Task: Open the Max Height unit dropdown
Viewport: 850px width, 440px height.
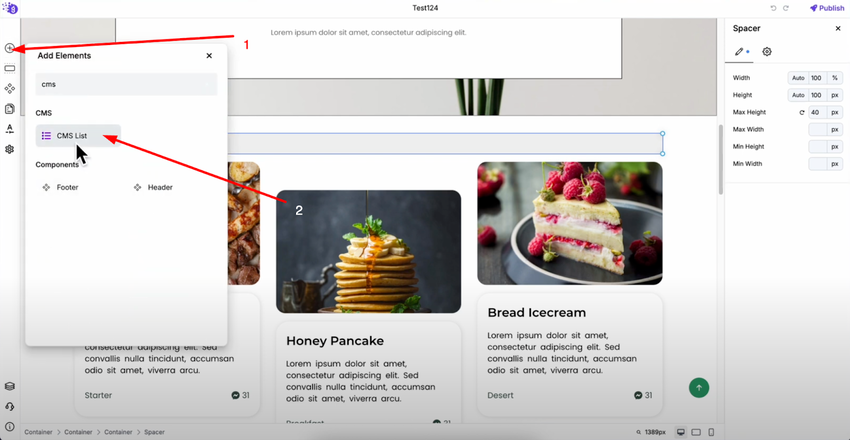Action: coord(835,112)
